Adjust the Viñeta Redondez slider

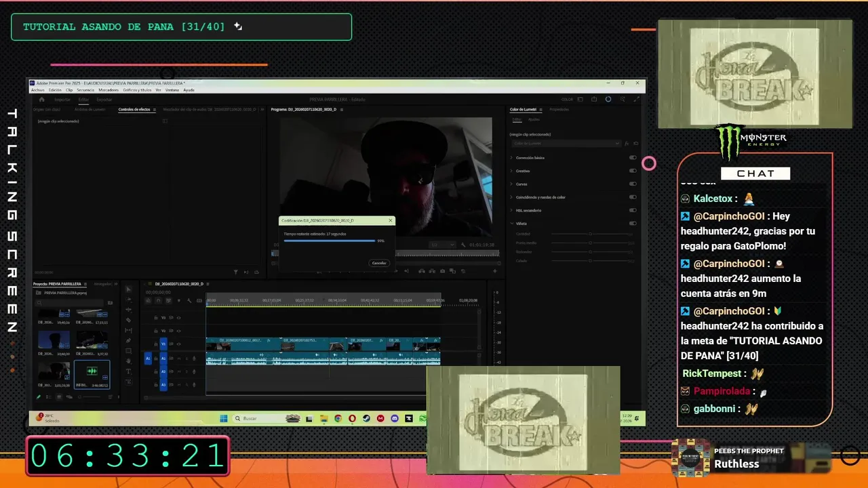(x=590, y=251)
